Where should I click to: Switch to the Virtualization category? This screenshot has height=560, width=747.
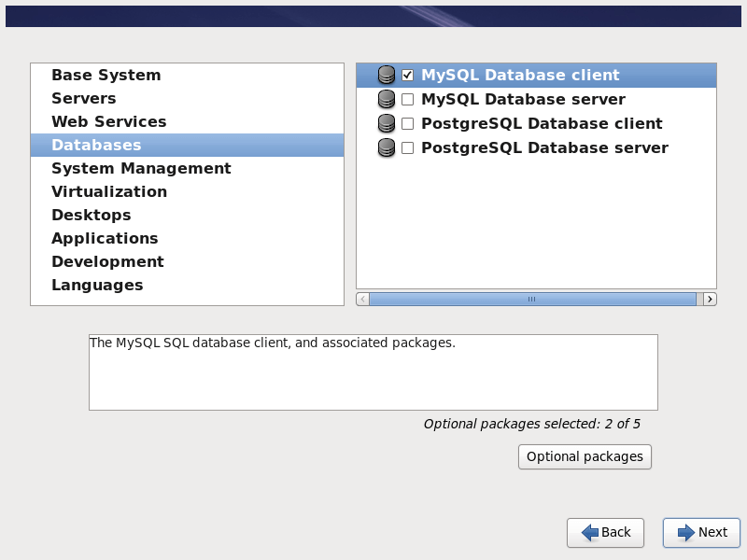click(109, 192)
